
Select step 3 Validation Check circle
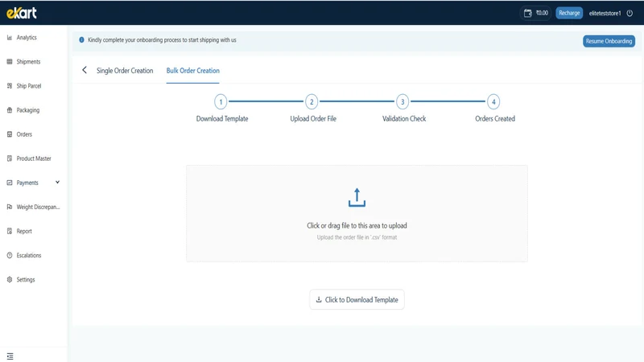pyautogui.click(x=402, y=102)
